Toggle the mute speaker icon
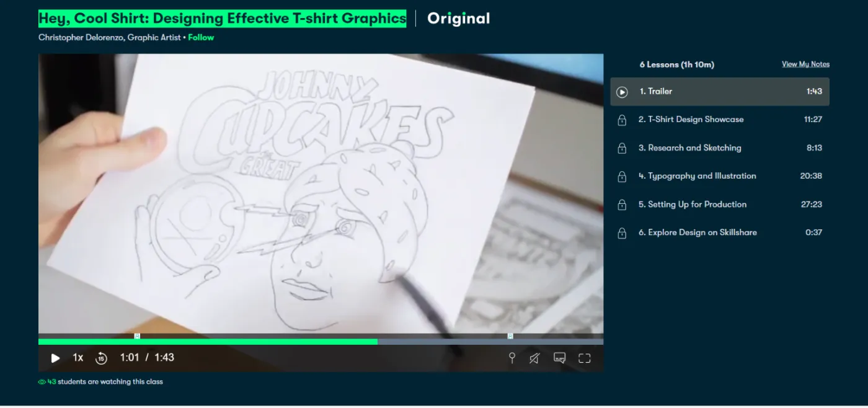Image resolution: width=868 pixels, height=408 pixels. click(534, 358)
